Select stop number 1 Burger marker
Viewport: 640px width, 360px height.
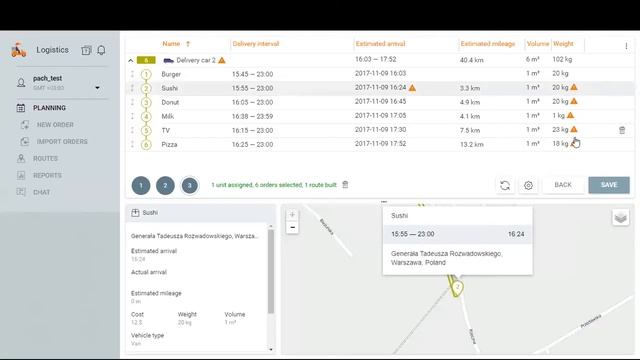(x=146, y=74)
